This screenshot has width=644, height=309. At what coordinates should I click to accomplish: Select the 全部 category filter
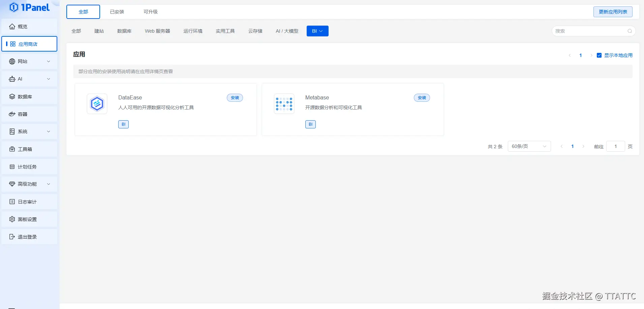76,31
